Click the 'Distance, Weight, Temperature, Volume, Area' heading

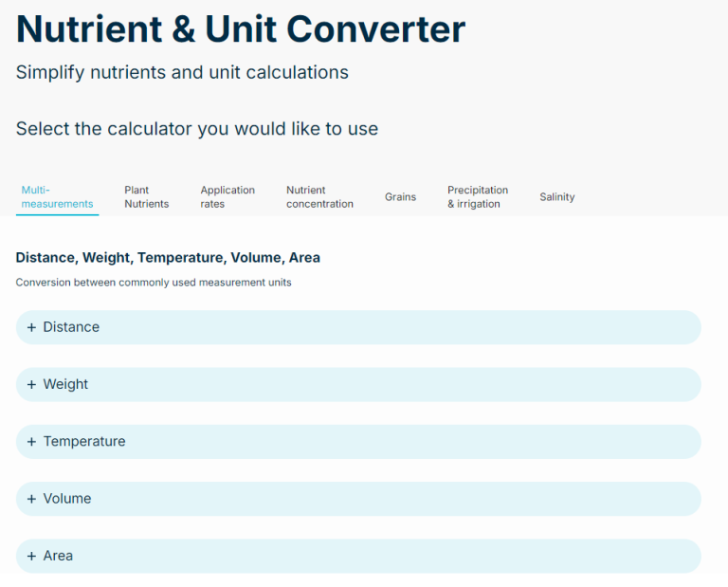pyautogui.click(x=168, y=257)
